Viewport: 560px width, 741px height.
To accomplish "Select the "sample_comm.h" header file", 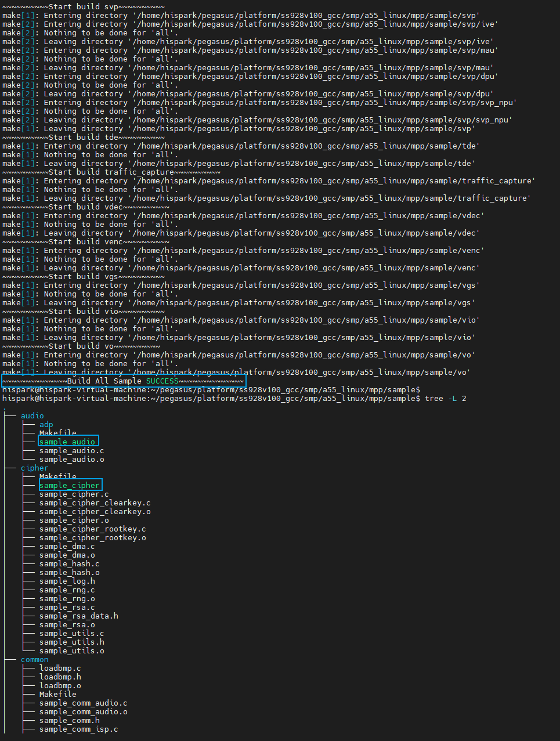I will (x=70, y=720).
